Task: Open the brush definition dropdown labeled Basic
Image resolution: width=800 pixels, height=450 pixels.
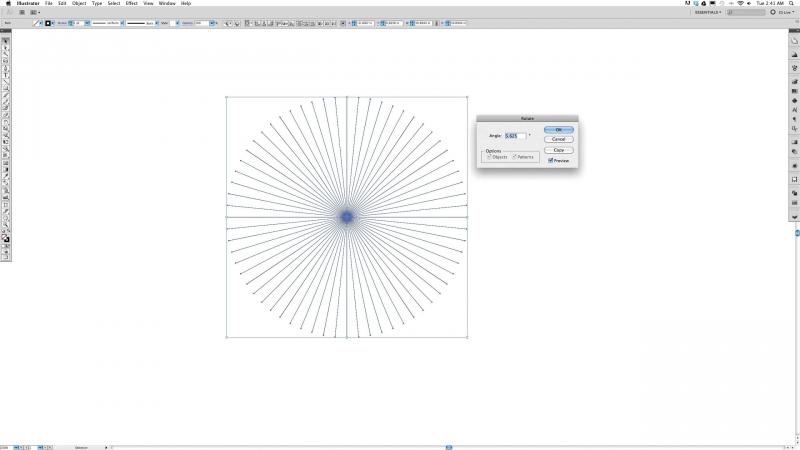Action: (x=158, y=23)
